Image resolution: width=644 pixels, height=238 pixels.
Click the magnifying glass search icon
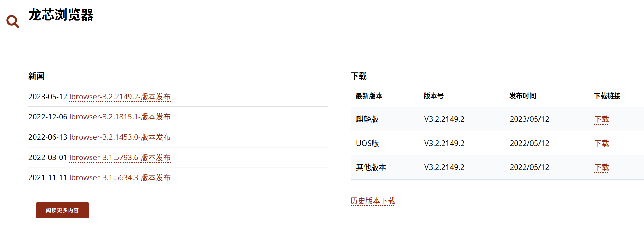pyautogui.click(x=12, y=21)
